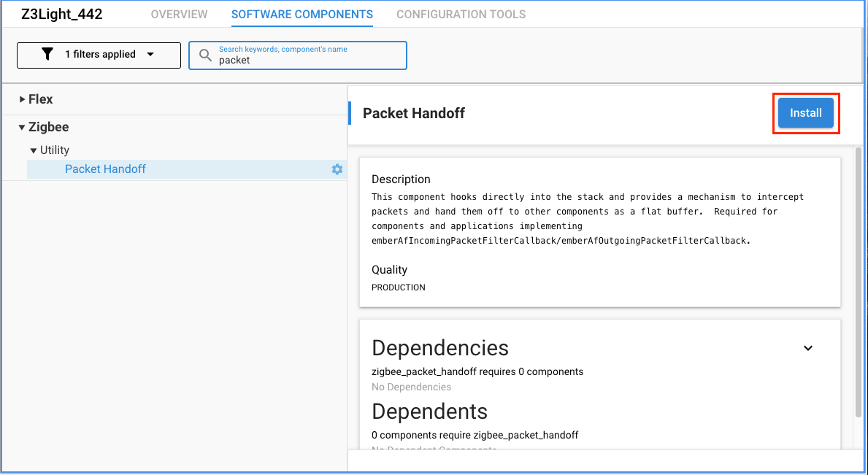868x475 pixels.
Task: Click the Description label
Action: click(401, 179)
